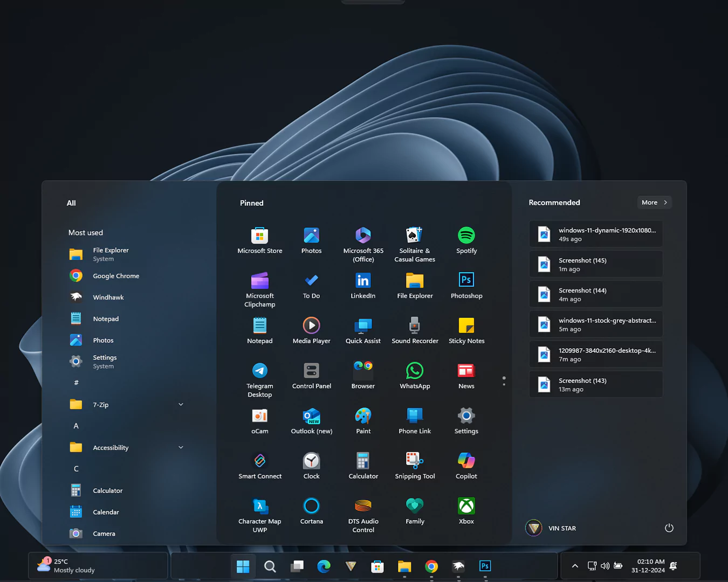Image resolution: width=728 pixels, height=582 pixels.
Task: Open Snipping Tool
Action: click(x=415, y=467)
